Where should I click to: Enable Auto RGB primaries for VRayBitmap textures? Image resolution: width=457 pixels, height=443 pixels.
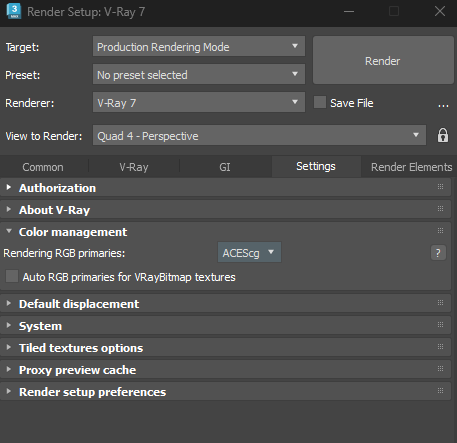pos(12,276)
